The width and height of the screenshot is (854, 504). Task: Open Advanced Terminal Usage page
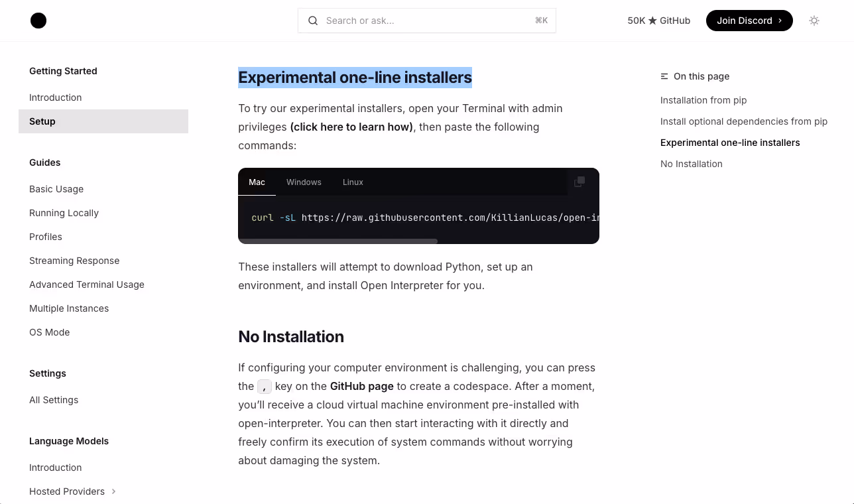point(87,284)
